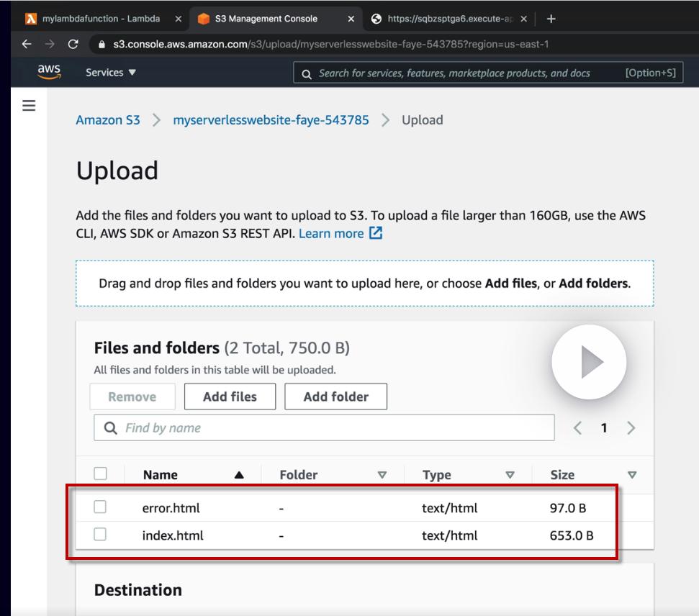Open a new browser tab
Viewport: 699px width, 616px height.
click(551, 19)
